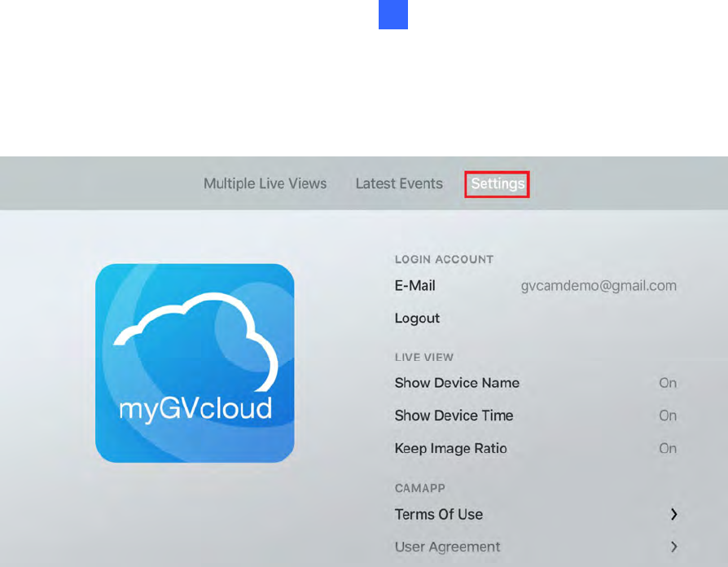Click the gvcamdemo@gmail.com address

point(599,286)
